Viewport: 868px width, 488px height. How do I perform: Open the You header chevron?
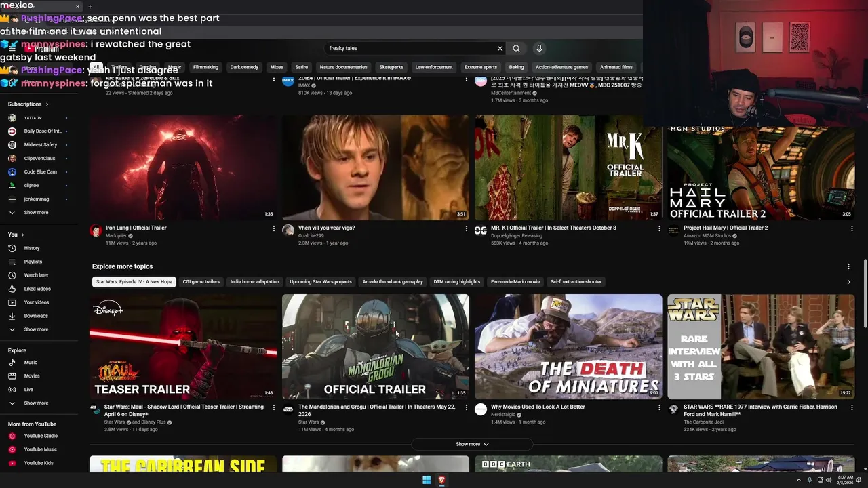pos(22,235)
